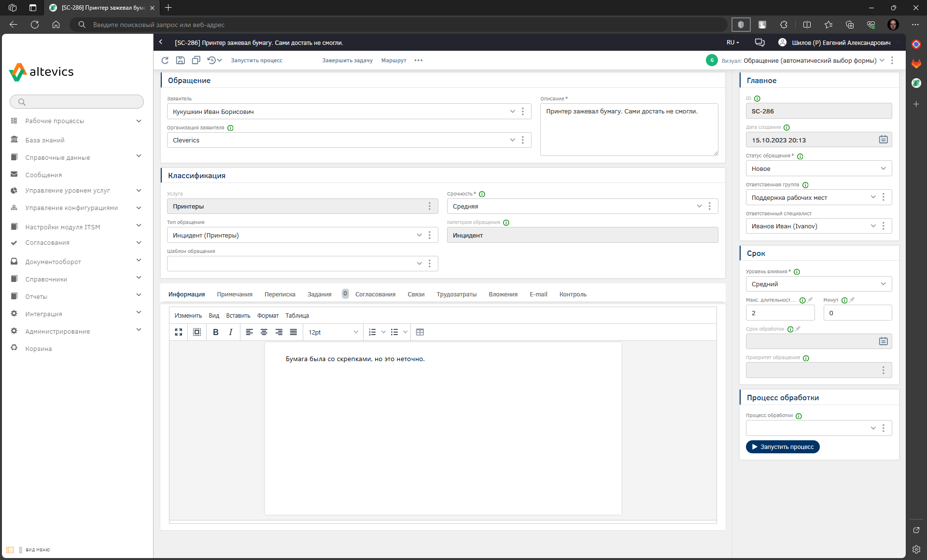Toggle fullscreen in the text editor

click(179, 332)
